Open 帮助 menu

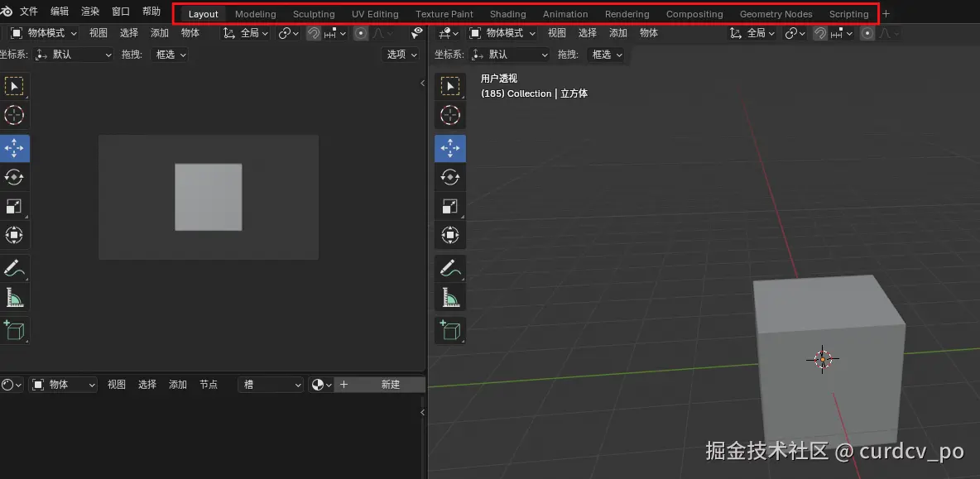coord(151,12)
